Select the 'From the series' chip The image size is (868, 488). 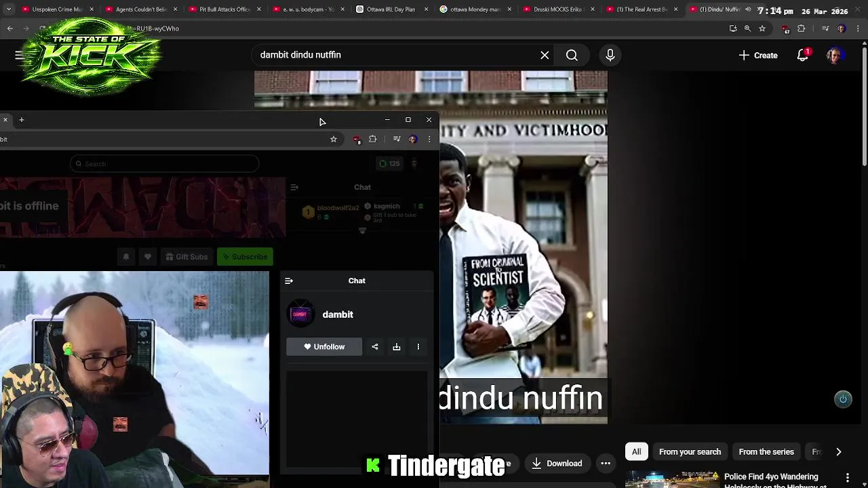[x=766, y=452]
